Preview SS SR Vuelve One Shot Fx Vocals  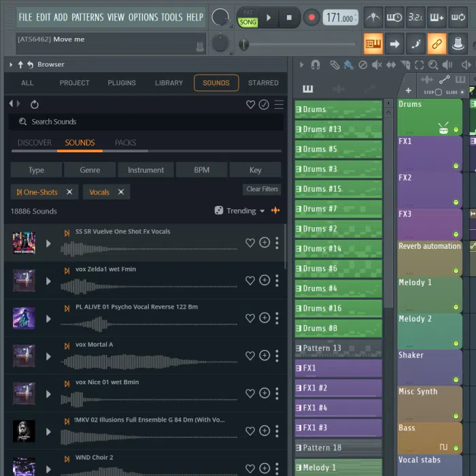[48, 243]
